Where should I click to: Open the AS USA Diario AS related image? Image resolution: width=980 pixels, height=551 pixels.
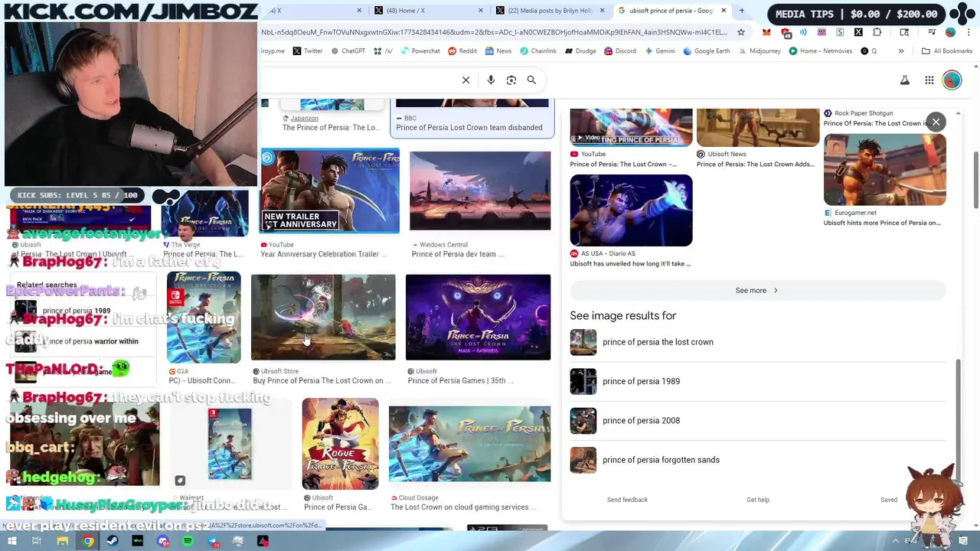pyautogui.click(x=631, y=210)
